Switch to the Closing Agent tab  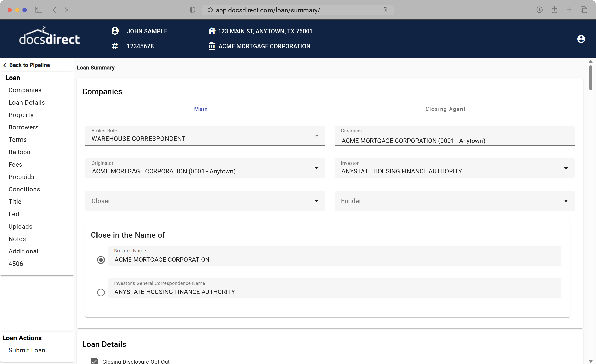click(445, 109)
